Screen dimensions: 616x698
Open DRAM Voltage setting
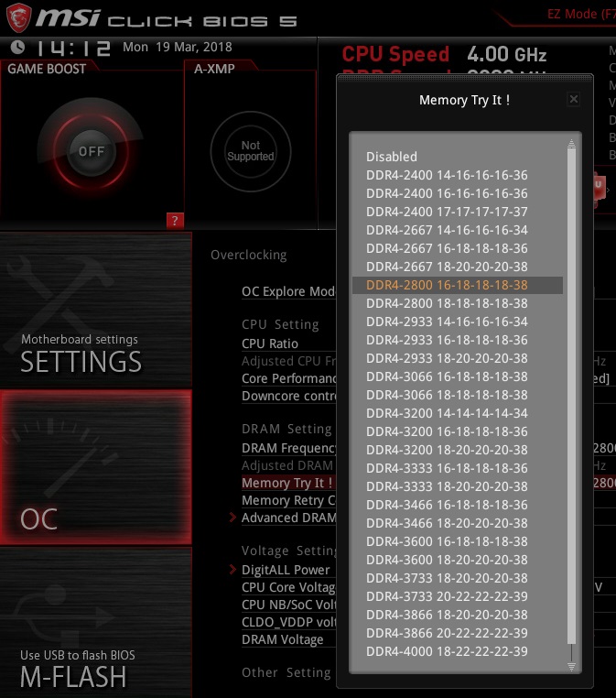pos(283,639)
